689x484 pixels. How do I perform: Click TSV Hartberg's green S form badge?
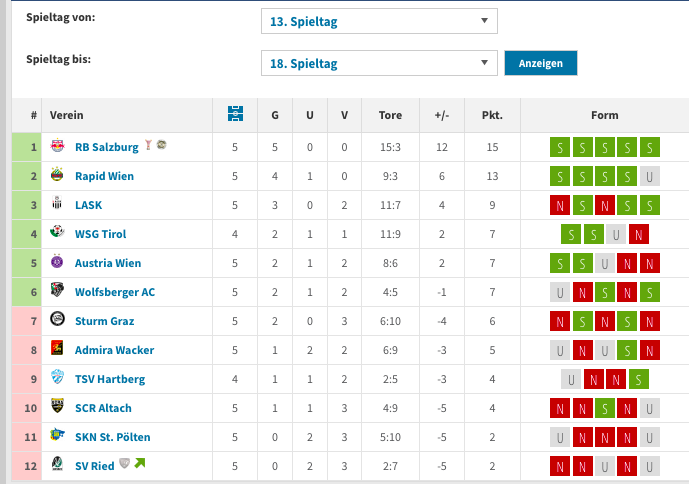point(638,379)
